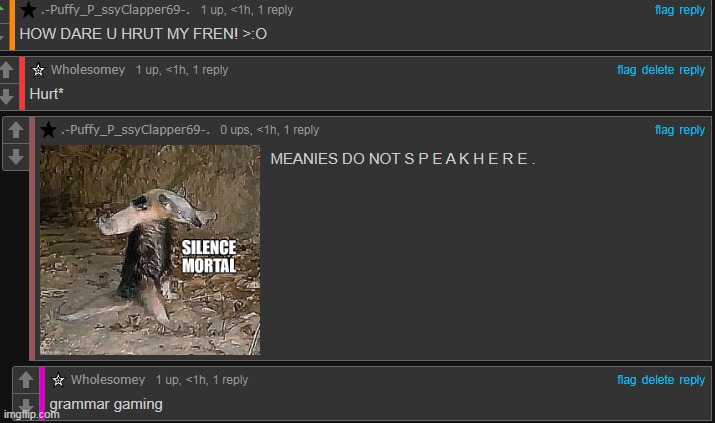Upvote the "MEANIES DO NOT SPEAK HERE" comment
Viewport: 715px width, 423px height.
coord(15,131)
